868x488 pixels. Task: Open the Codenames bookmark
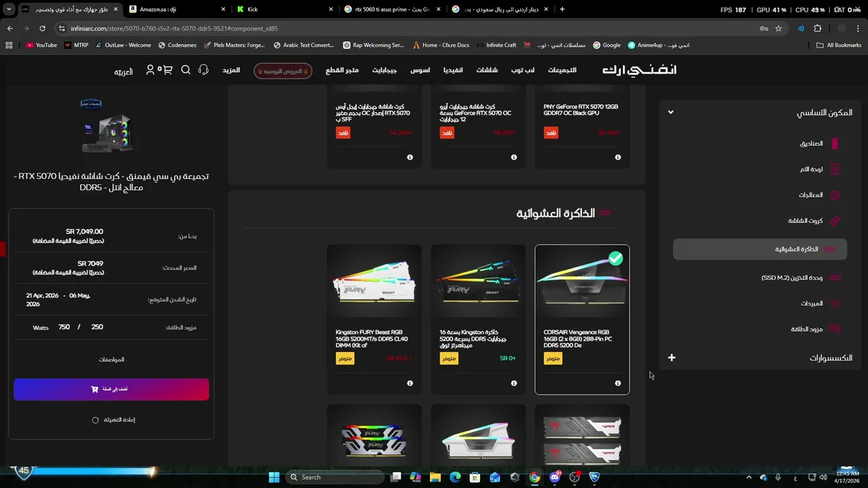177,45
